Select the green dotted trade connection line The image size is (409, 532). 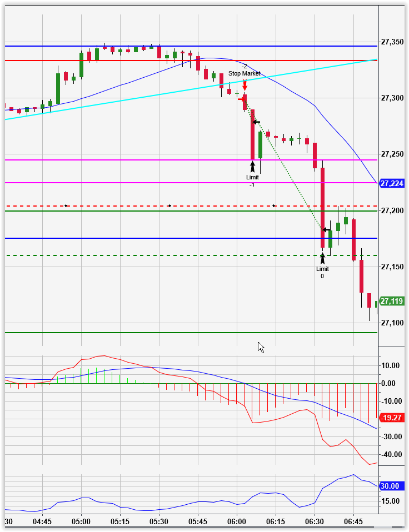click(285, 166)
